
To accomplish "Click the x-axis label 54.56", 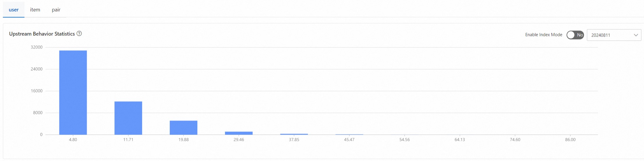I will pos(404,140).
